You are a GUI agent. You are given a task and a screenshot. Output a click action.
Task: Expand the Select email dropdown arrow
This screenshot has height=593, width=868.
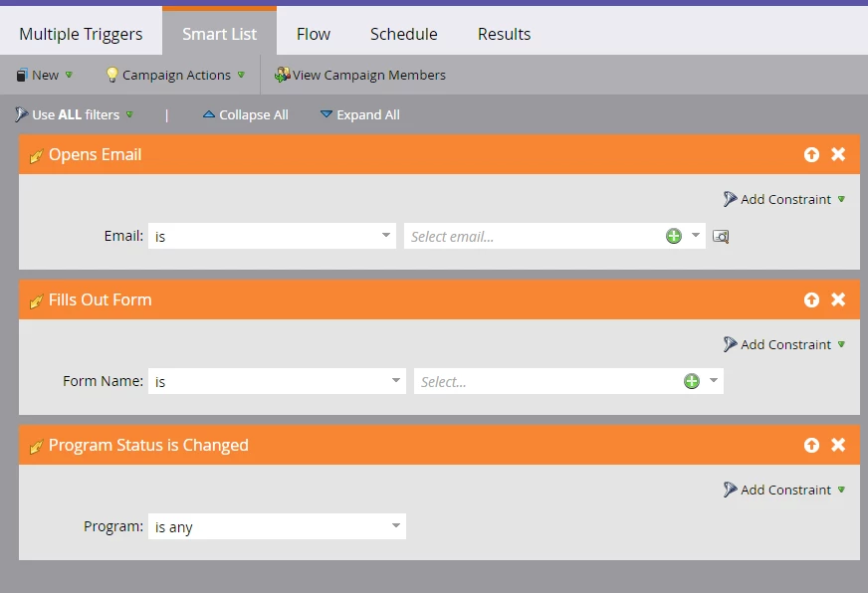click(x=696, y=236)
